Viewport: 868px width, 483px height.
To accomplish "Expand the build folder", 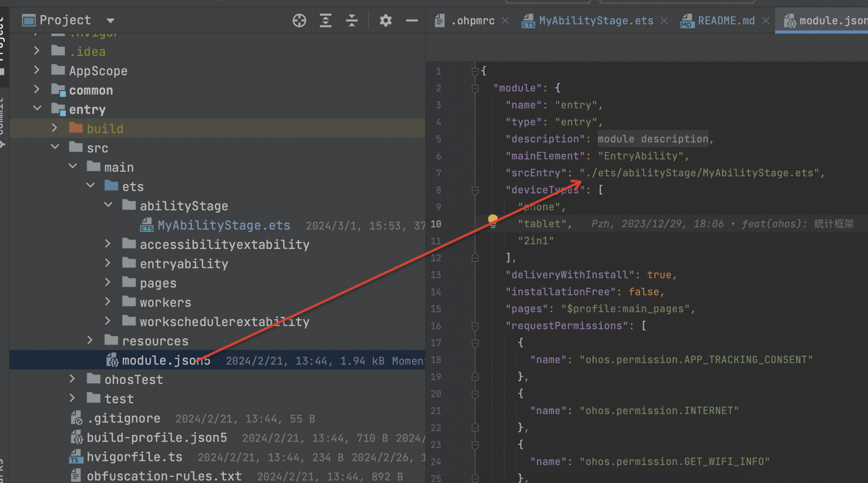I will pos(54,128).
